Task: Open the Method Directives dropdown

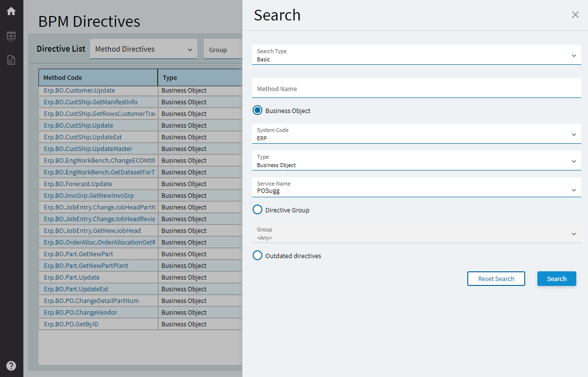Action: (144, 49)
